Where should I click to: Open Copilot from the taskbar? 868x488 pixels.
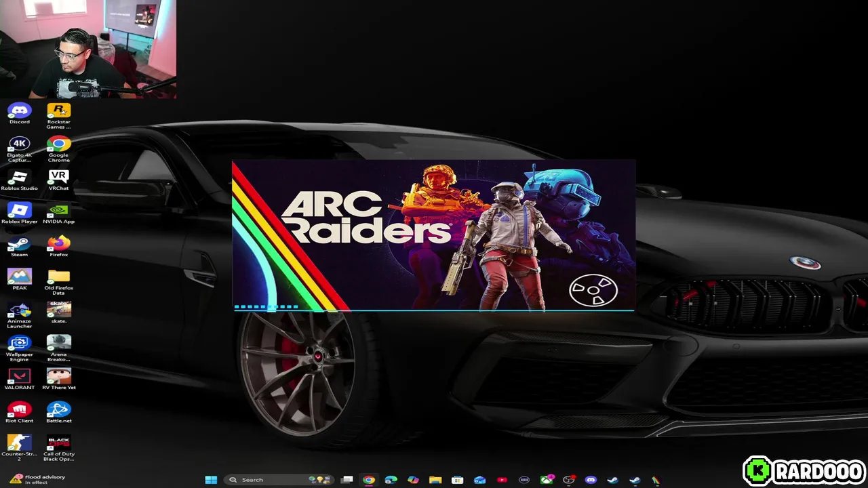[x=413, y=480]
